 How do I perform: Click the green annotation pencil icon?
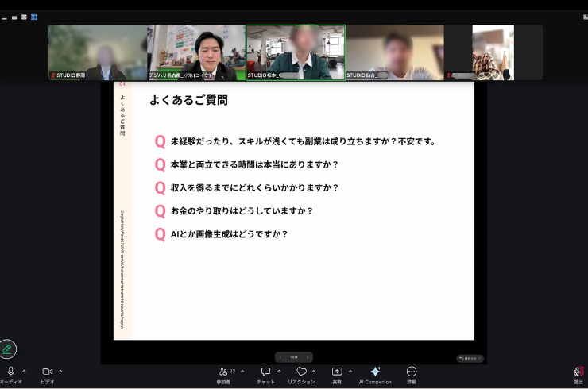[7, 349]
